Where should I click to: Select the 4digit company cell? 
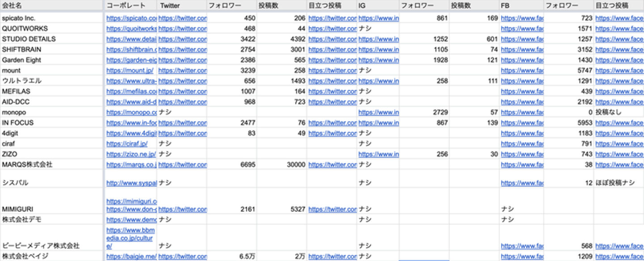click(x=52, y=133)
